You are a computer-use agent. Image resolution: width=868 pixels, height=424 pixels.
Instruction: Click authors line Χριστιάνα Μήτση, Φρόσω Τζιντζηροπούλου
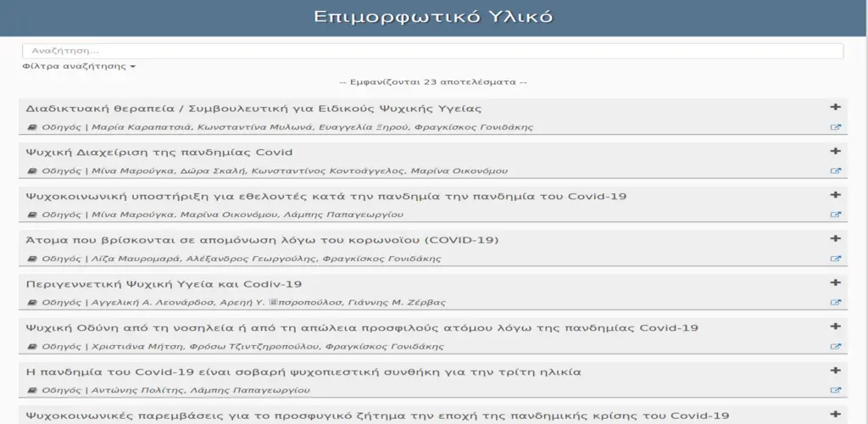coord(268,347)
